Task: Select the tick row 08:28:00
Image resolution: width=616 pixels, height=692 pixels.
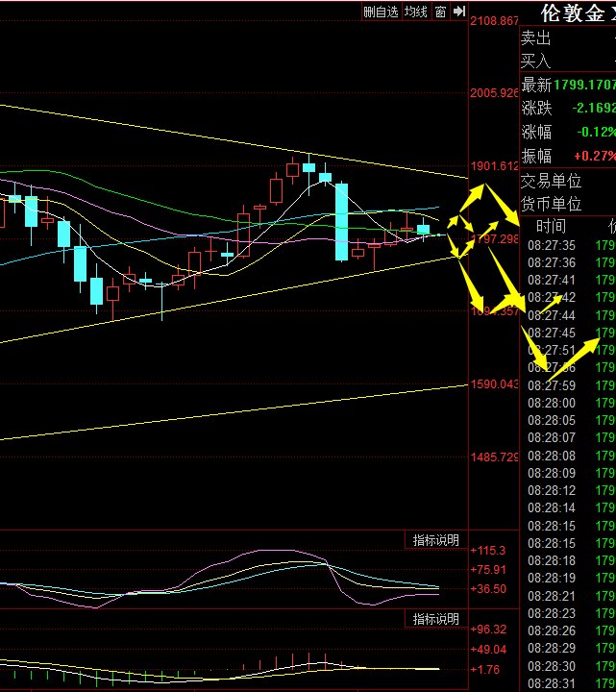Action: (x=568, y=403)
